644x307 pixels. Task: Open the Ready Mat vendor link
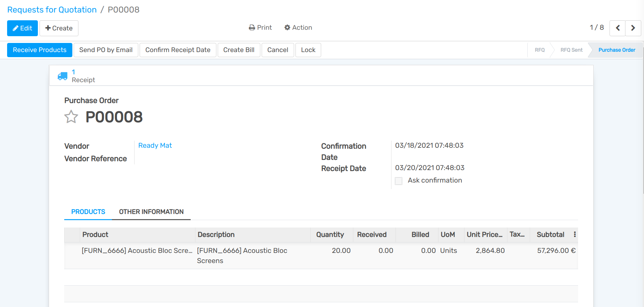point(155,145)
